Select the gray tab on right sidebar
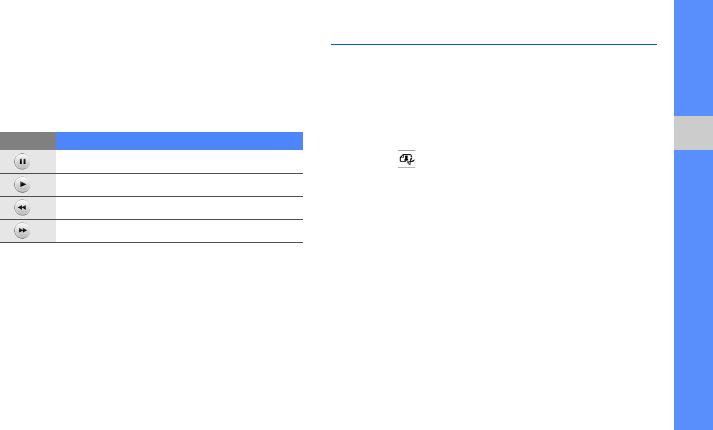 click(693, 130)
